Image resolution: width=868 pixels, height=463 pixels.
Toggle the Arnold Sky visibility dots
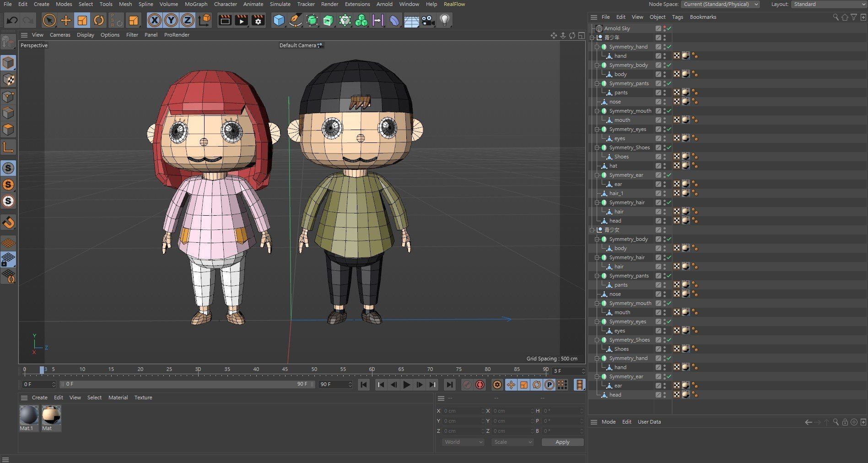click(664, 28)
